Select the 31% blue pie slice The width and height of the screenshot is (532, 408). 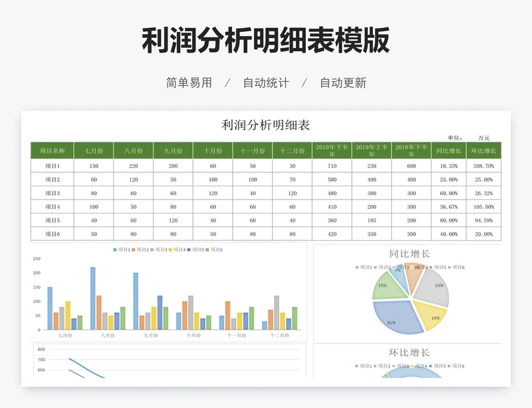pyautogui.click(x=393, y=317)
